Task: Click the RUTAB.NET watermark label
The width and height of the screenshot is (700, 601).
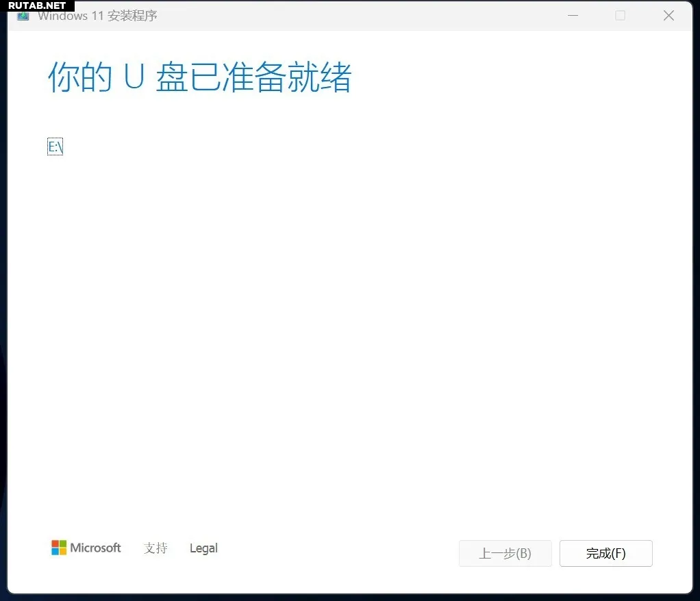Action: point(37,5)
